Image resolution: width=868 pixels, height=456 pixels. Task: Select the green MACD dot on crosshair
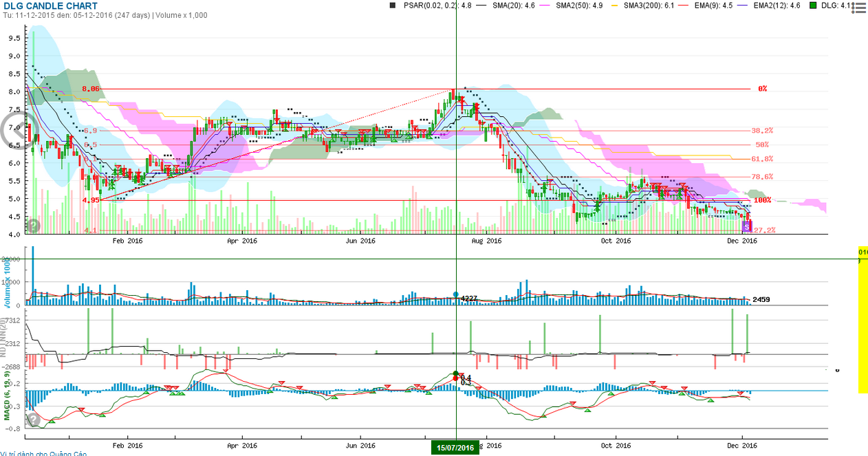tap(455, 373)
